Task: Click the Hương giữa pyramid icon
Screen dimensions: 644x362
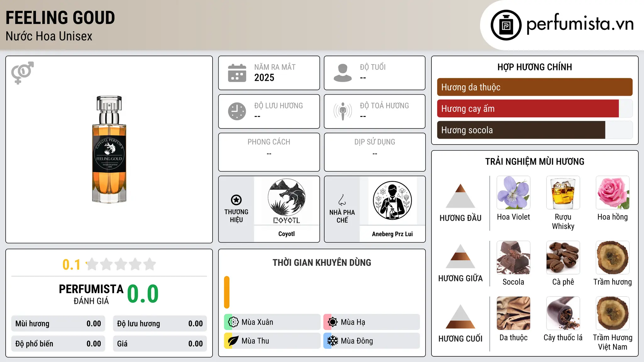Action: (x=460, y=256)
